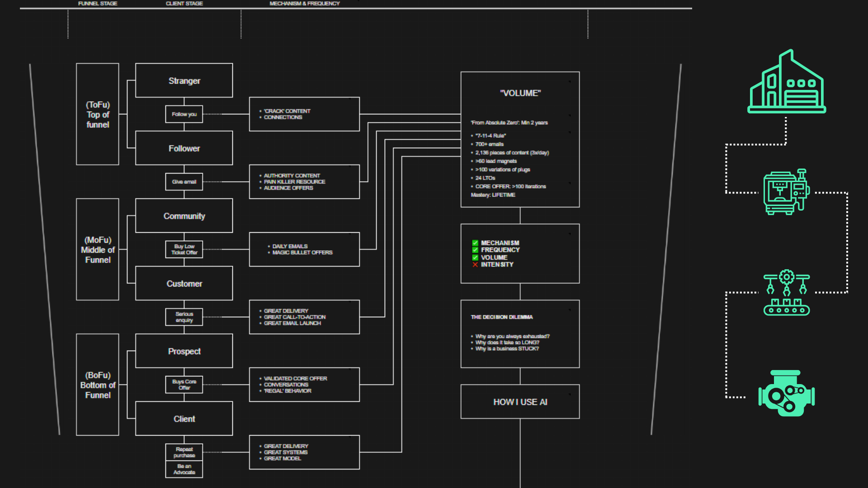Select the (ToFu) Top of funnel box
The width and height of the screenshot is (868, 488).
pos(98,114)
